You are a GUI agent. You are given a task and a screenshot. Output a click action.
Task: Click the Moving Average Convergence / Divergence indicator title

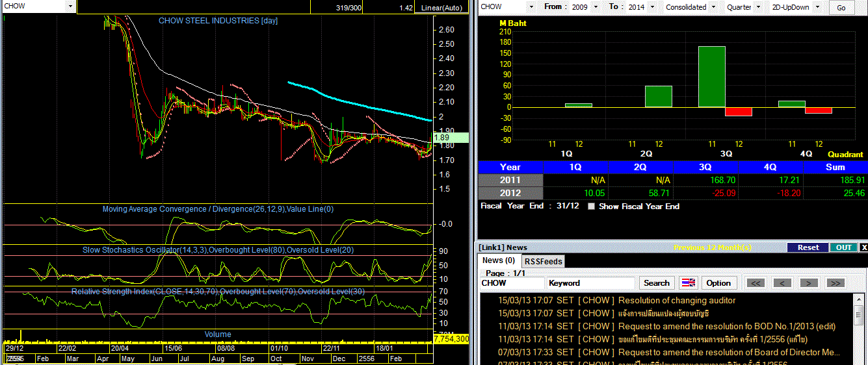point(218,209)
